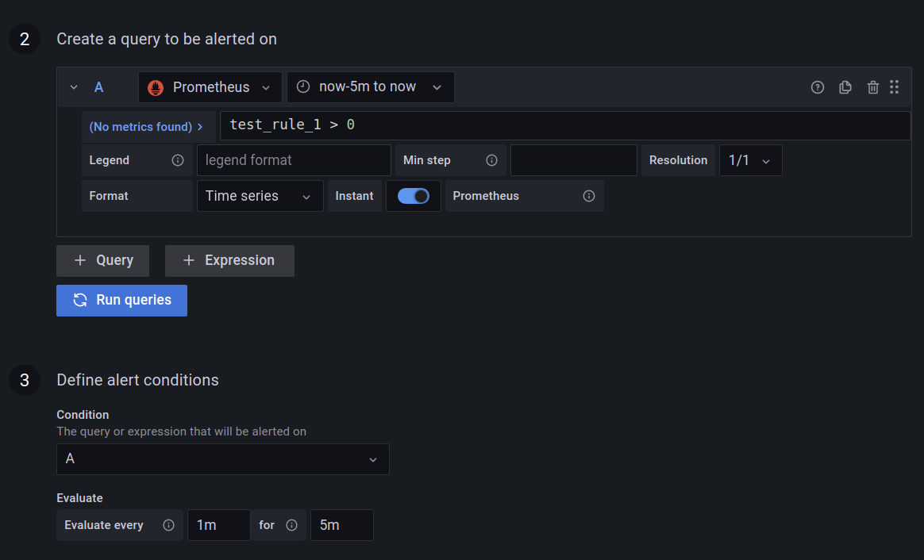Click the Min step info icon
Viewport: 924px width, 560px height.
[491, 159]
